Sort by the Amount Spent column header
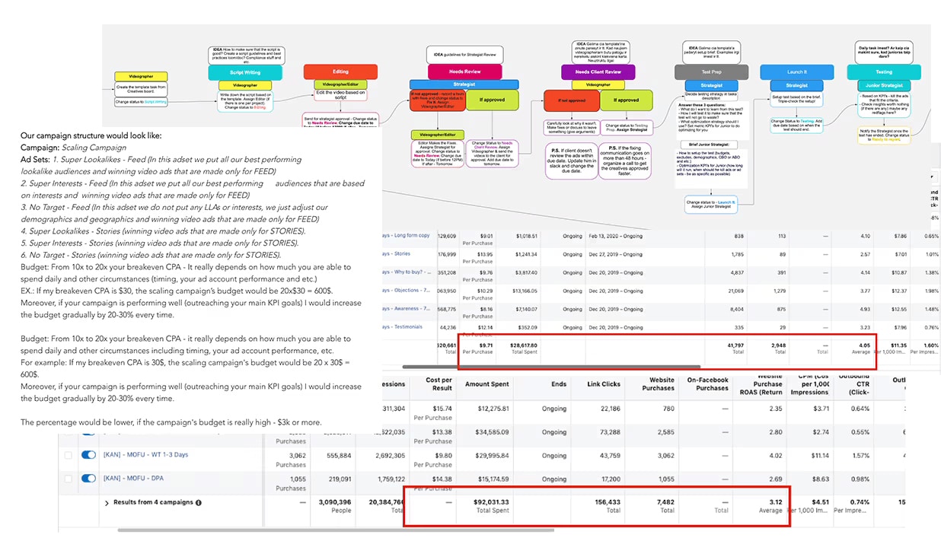Viewport: 941px width, 560px height. [486, 384]
